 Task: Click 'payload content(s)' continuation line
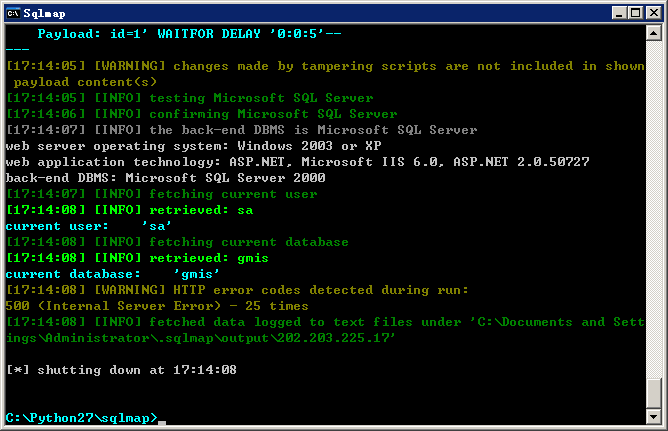[85, 82]
